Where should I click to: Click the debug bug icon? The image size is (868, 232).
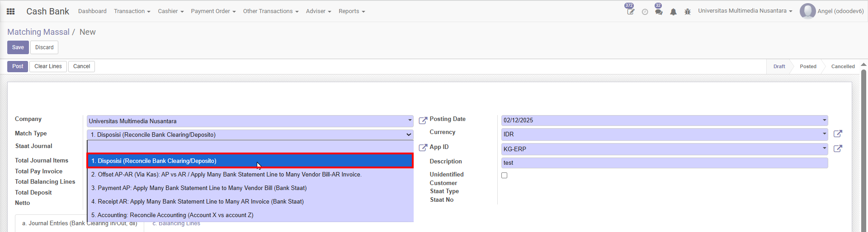click(x=688, y=12)
